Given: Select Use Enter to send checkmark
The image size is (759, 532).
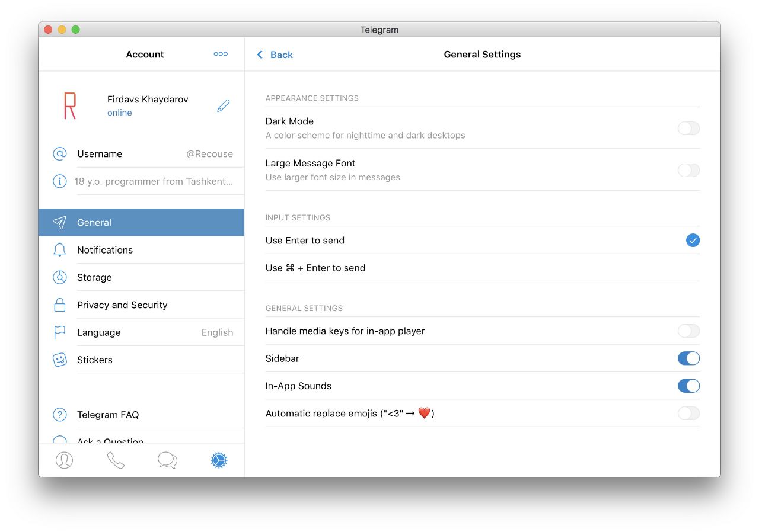Looking at the screenshot, I should 693,240.
